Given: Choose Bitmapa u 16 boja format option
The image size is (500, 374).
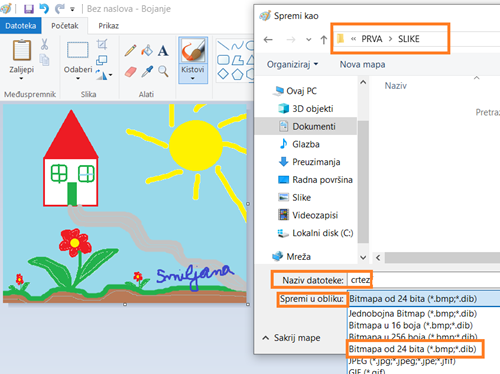Looking at the screenshot, I should [x=411, y=325].
